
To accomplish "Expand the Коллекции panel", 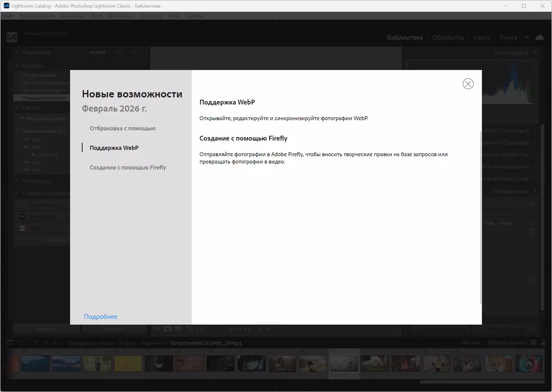I will 17,181.
